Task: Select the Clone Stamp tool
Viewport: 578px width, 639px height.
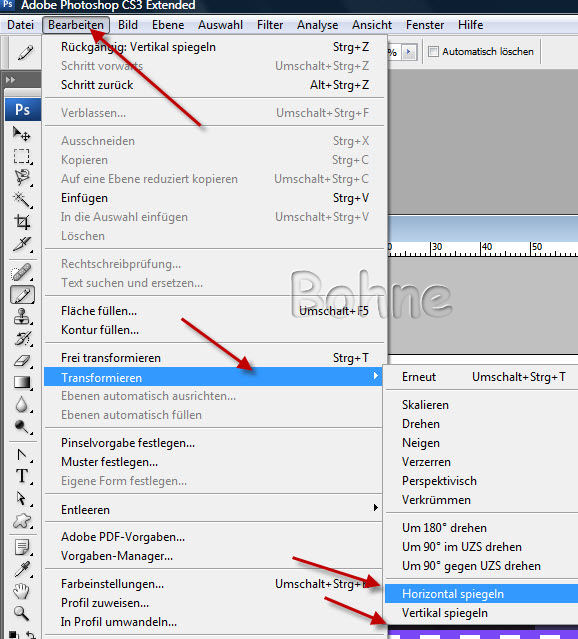Action: pyautogui.click(x=22, y=316)
